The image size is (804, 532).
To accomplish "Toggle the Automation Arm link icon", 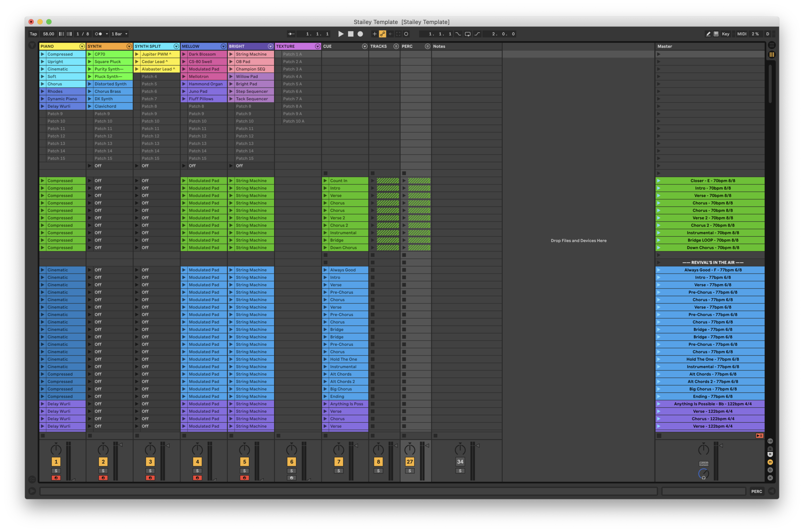I will point(383,34).
